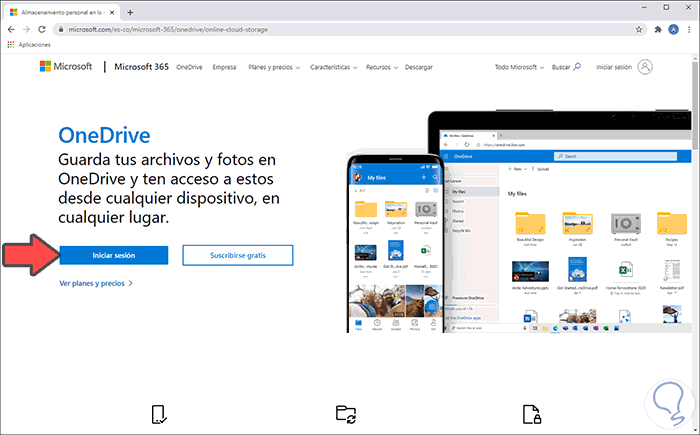
Task: Click the locked document icon
Action: (532, 414)
